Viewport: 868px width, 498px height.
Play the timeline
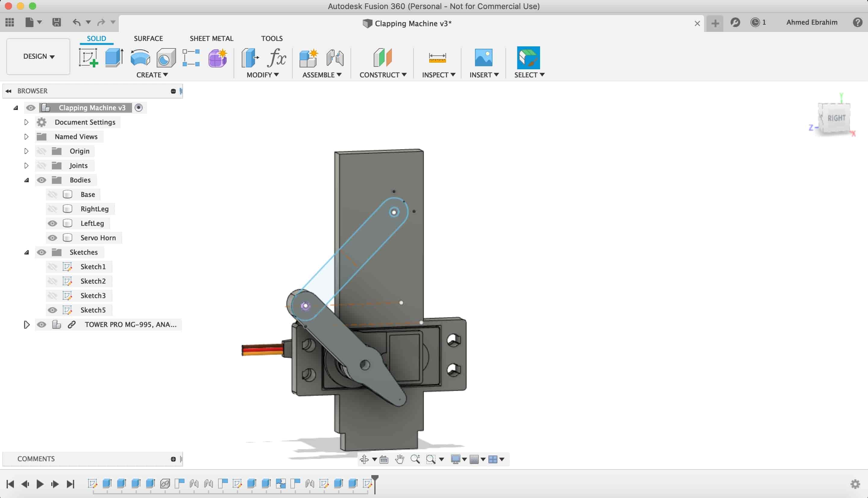(x=40, y=484)
